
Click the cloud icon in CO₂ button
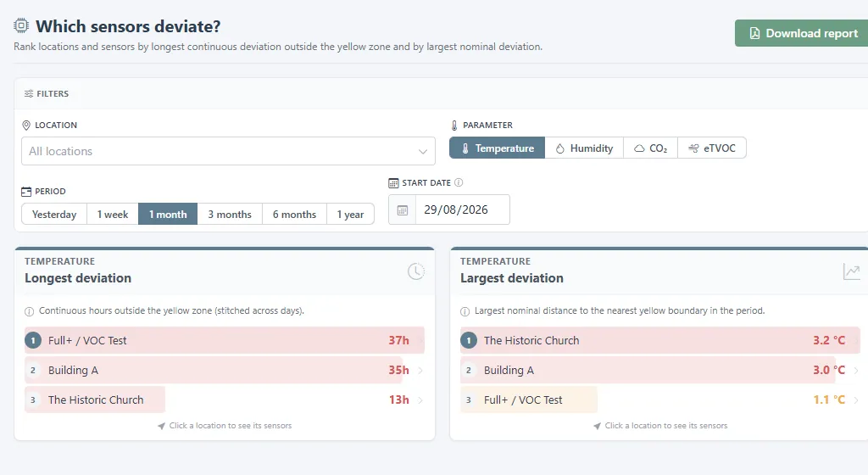pyautogui.click(x=639, y=148)
